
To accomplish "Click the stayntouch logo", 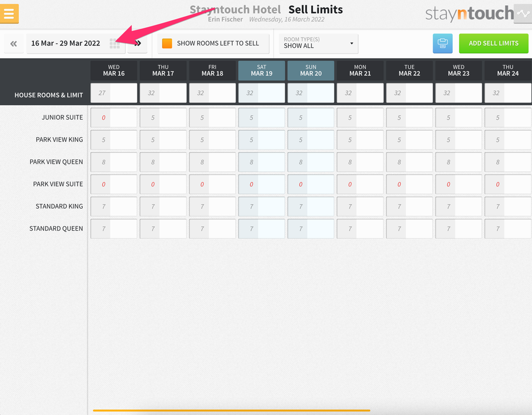I will [x=470, y=13].
